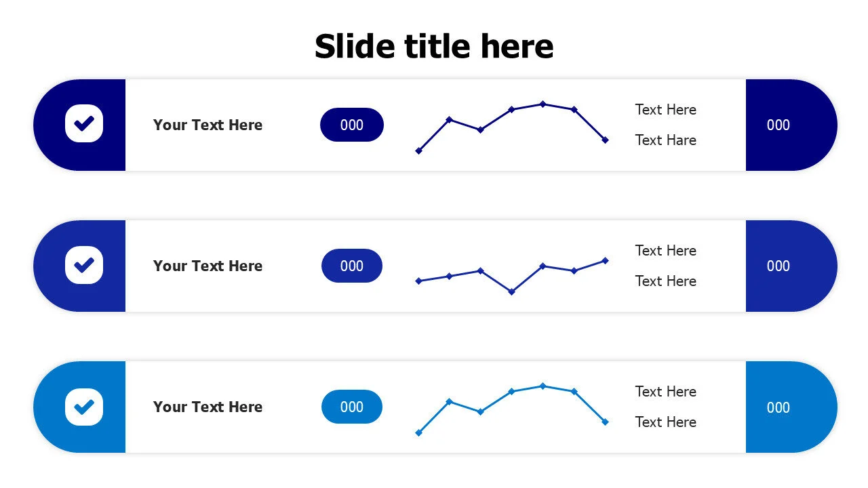Image resolution: width=868 pixels, height=488 pixels.
Task: Click the "Text Hare" label in navy row
Action: (665, 140)
